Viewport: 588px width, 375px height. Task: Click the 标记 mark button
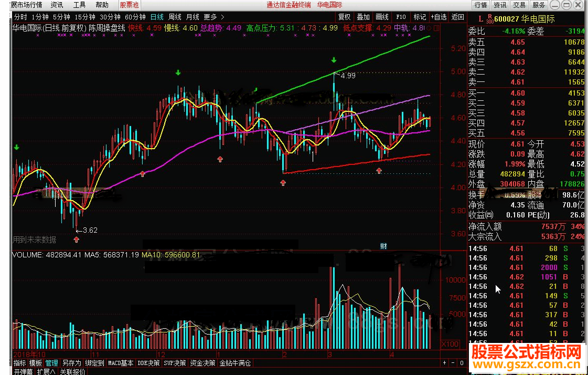pos(420,17)
